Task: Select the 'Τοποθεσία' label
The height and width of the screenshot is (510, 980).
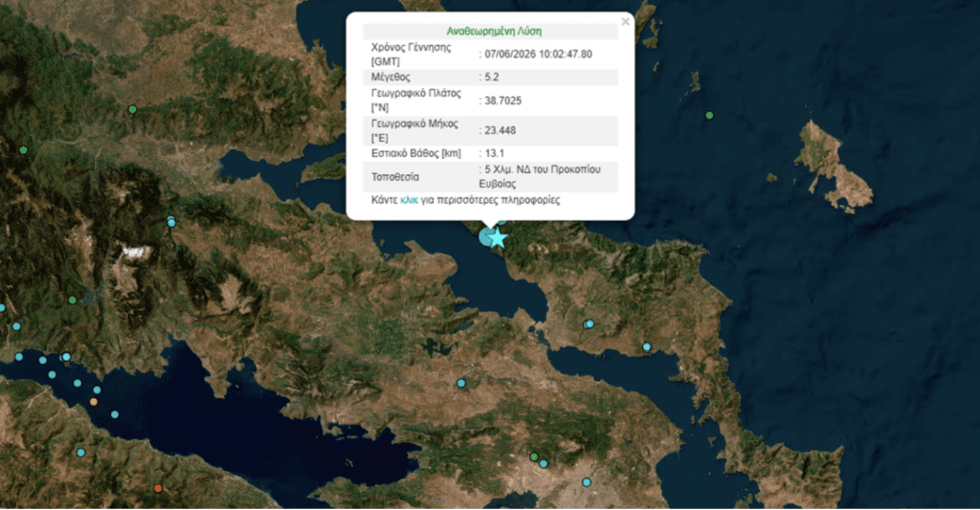Action: pyautogui.click(x=395, y=177)
